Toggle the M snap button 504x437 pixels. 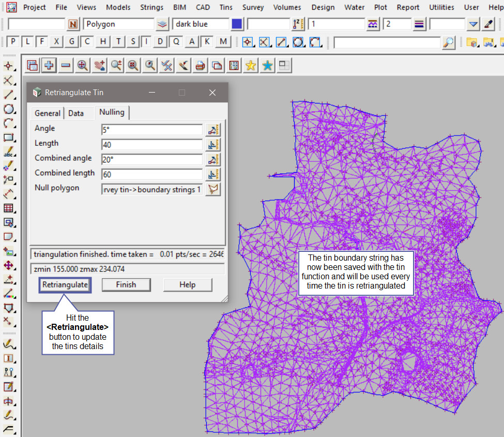(x=223, y=42)
